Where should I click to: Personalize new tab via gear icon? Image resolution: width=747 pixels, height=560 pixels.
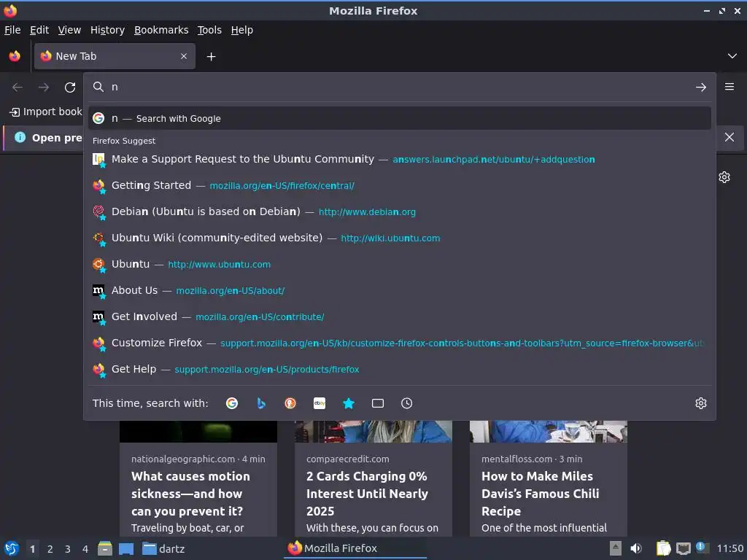[x=724, y=177]
